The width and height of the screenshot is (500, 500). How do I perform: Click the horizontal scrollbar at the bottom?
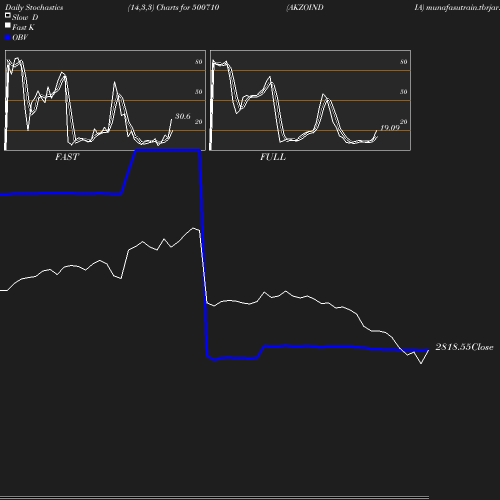tap(214, 497)
